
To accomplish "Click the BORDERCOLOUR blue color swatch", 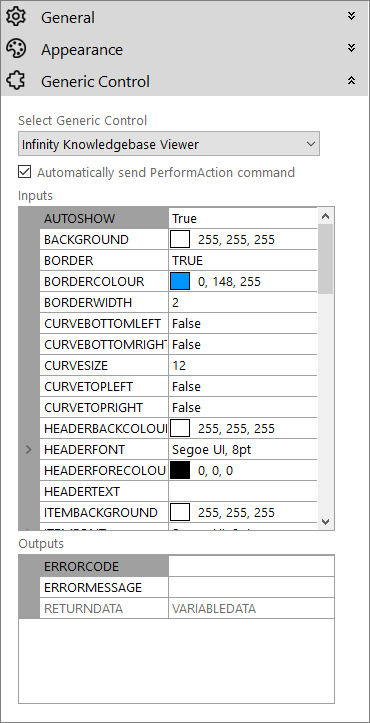I will coord(180,282).
